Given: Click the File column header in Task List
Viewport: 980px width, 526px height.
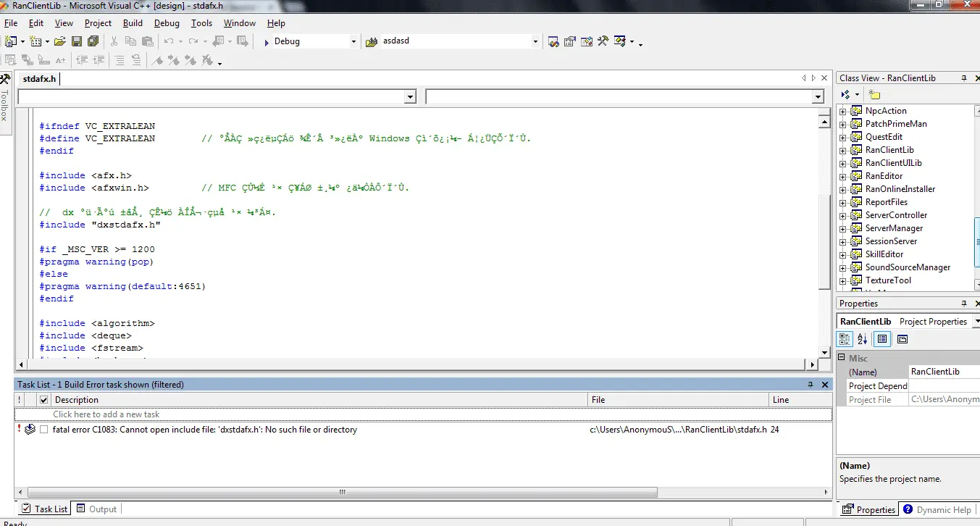Looking at the screenshot, I should pos(679,399).
